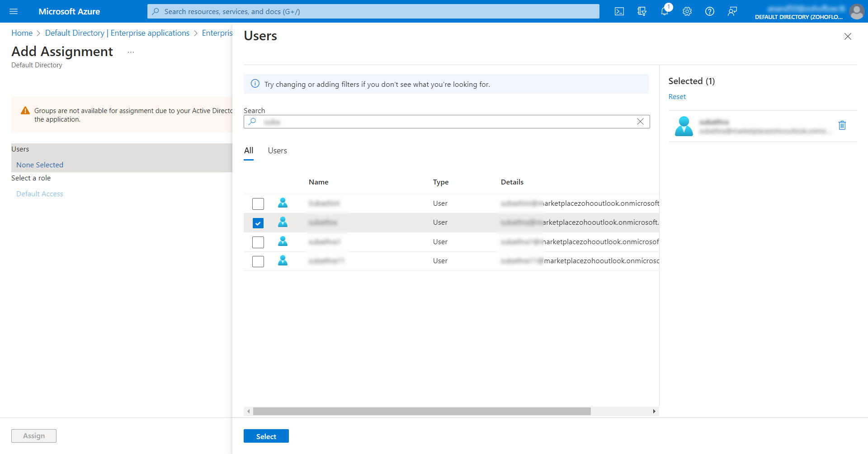Open the account profile avatar menu
This screenshot has height=454, width=868.
[x=857, y=11]
